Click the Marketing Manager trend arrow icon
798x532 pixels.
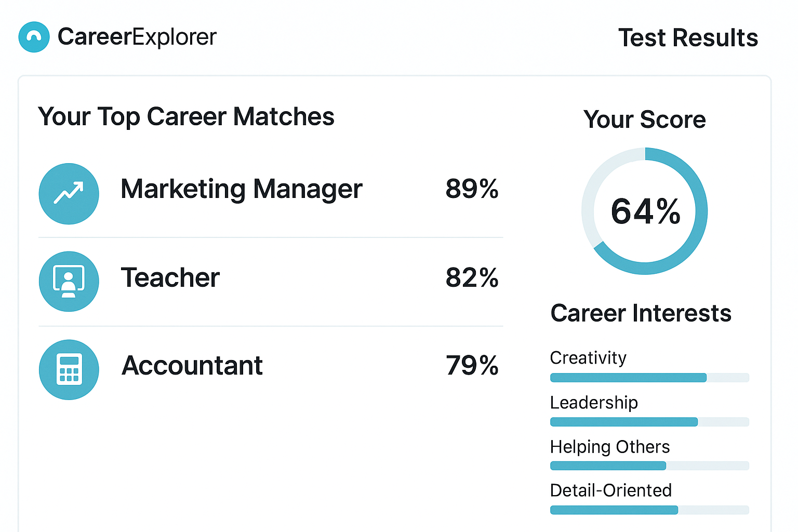(69, 194)
